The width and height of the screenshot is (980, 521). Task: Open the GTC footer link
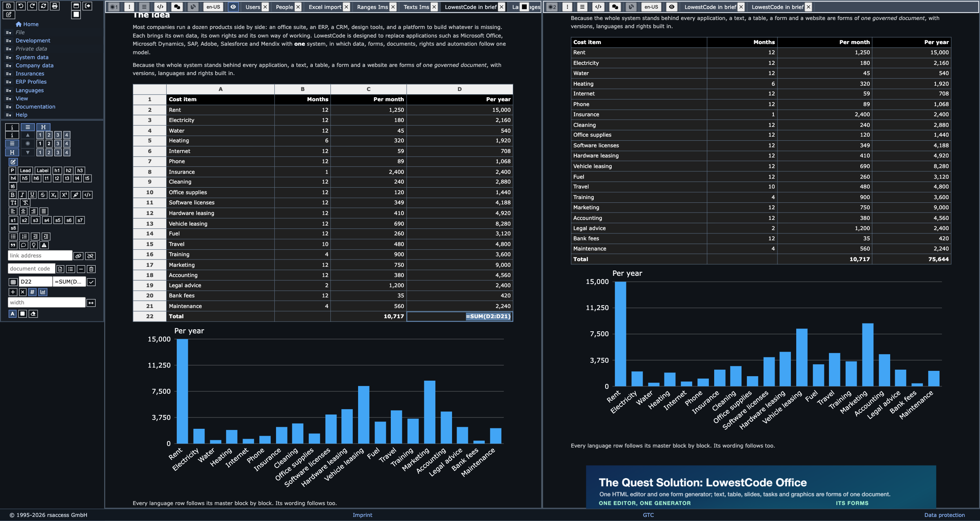pos(648,515)
